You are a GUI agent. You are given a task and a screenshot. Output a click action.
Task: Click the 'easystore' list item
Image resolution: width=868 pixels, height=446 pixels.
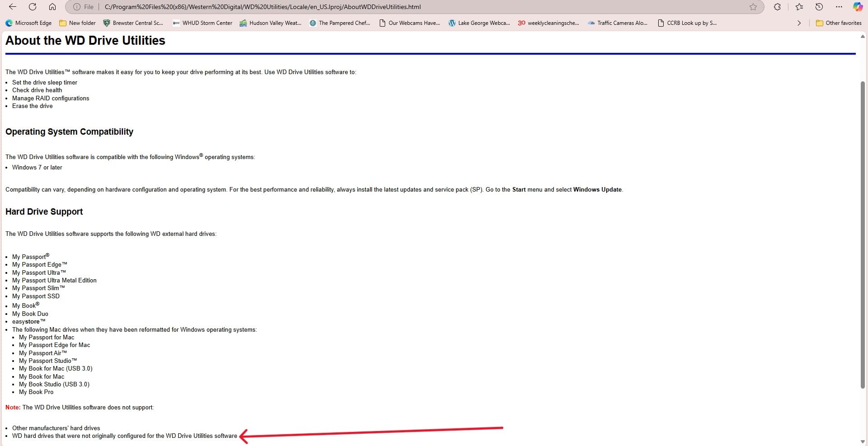click(29, 322)
